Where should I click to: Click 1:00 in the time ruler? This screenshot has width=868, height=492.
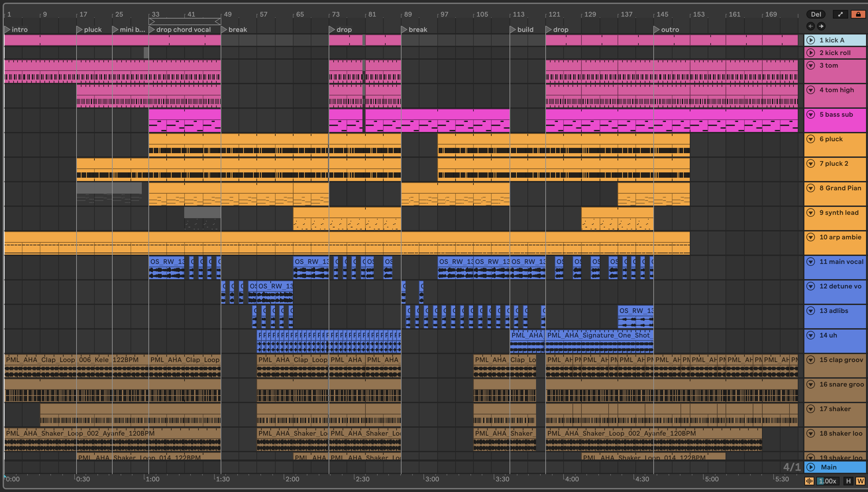[x=152, y=479]
